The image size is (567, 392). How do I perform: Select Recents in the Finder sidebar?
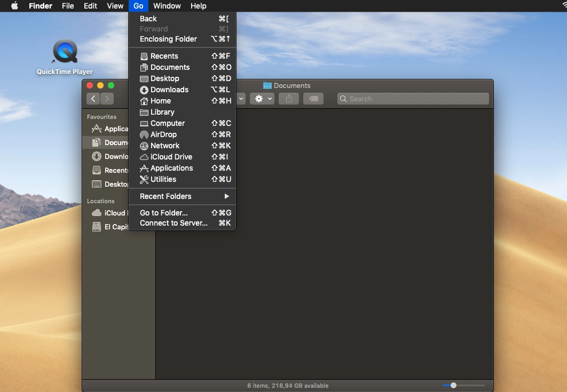tap(115, 170)
